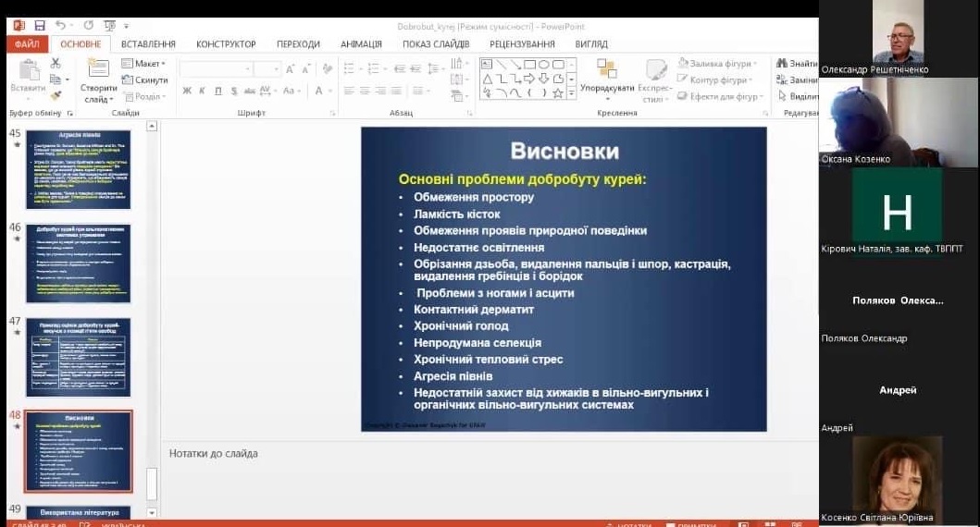The image size is (980, 527).
Task: Switch to the КОНСТРУКТОР tab
Action: pos(226,43)
